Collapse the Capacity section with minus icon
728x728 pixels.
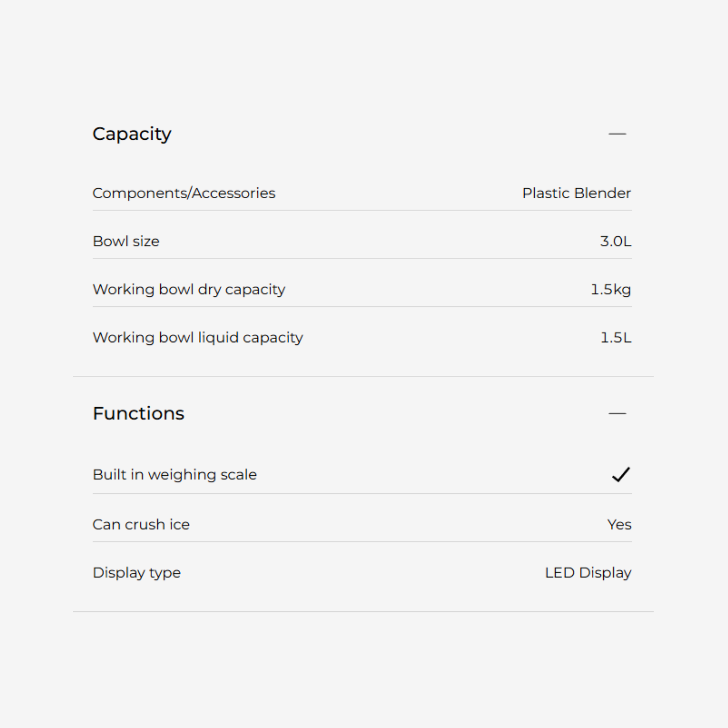click(x=617, y=134)
